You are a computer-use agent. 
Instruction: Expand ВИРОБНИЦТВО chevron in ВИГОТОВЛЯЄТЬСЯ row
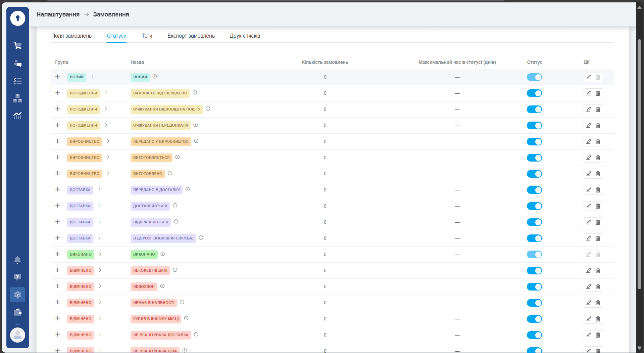(108, 157)
